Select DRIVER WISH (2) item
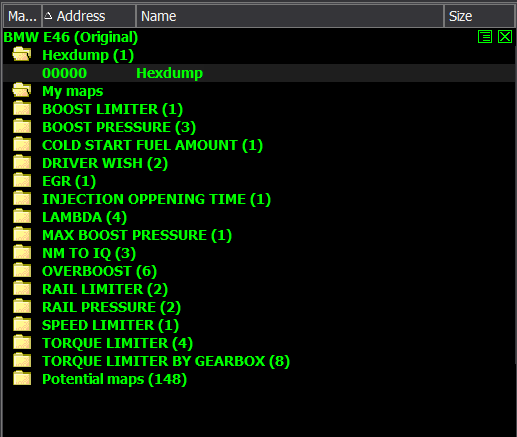This screenshot has height=437, width=517. click(x=105, y=163)
